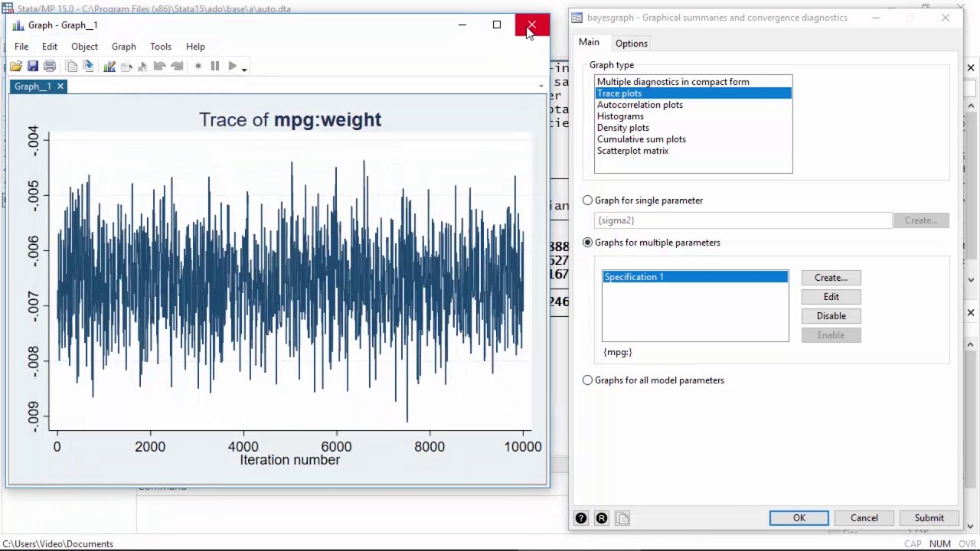
Task: Save the graph using the floppy disk icon
Action: tap(33, 67)
